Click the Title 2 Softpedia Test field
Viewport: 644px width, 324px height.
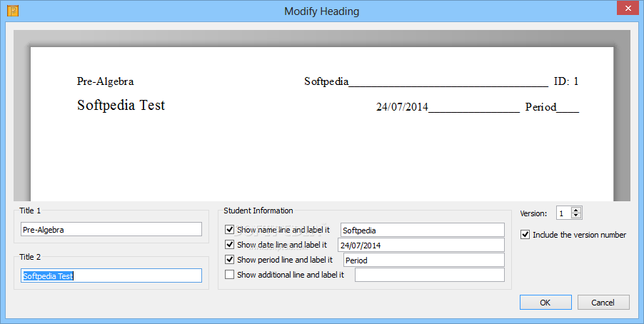pyautogui.click(x=111, y=275)
